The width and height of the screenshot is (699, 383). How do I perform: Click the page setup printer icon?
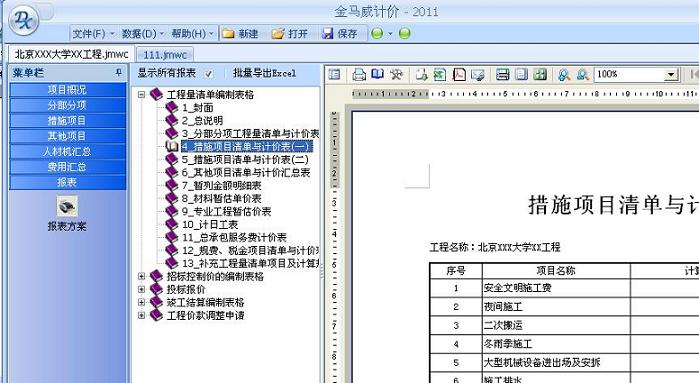[x=502, y=74]
